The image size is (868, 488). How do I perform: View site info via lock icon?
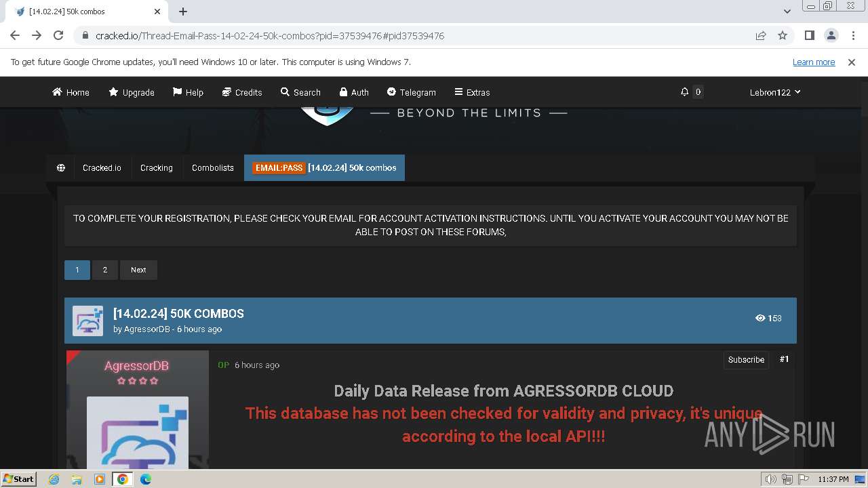tap(85, 35)
